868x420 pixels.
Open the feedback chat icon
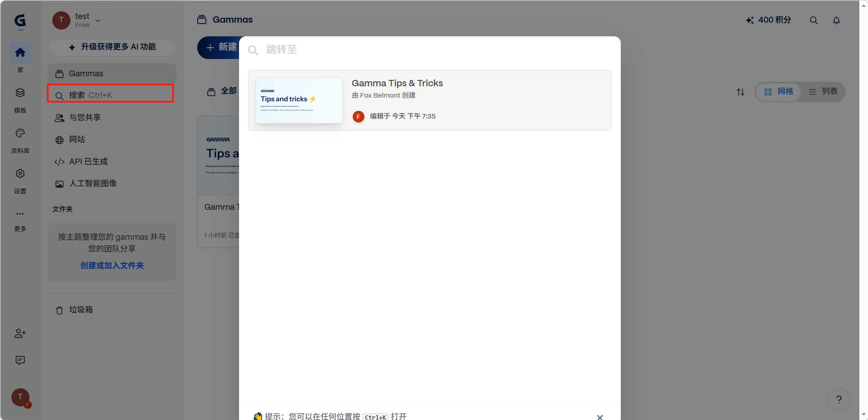coord(20,361)
